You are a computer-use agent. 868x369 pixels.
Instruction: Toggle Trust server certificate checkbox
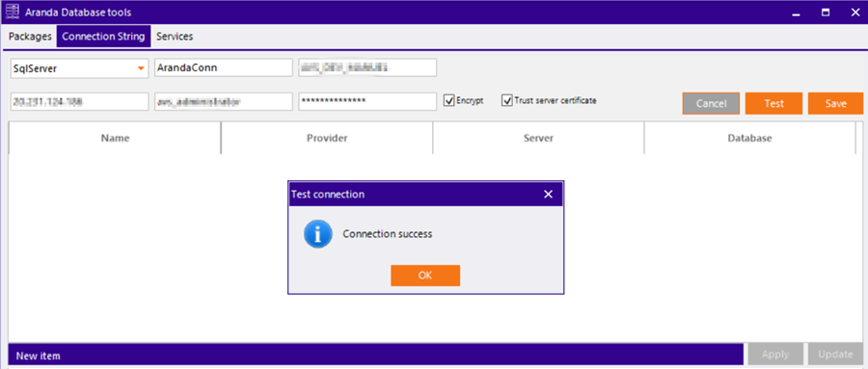tap(506, 101)
